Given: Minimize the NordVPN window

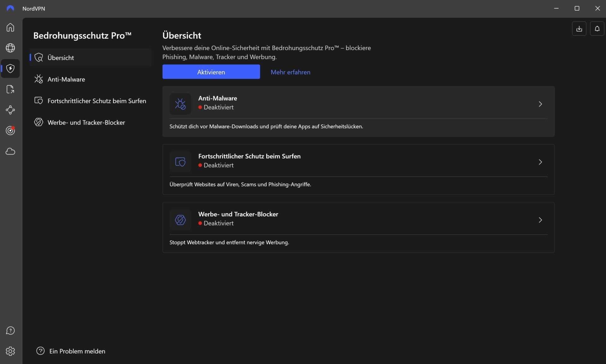Looking at the screenshot, I should [556, 9].
